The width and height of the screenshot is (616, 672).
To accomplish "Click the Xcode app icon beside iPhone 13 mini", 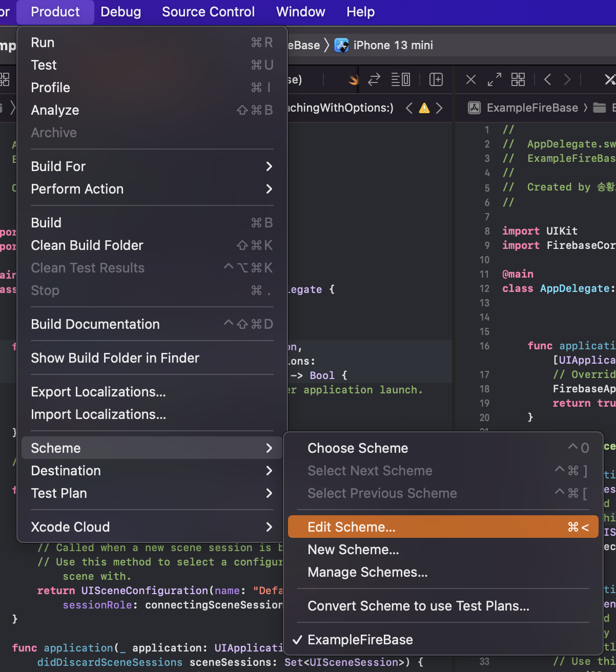I will pos(342,45).
